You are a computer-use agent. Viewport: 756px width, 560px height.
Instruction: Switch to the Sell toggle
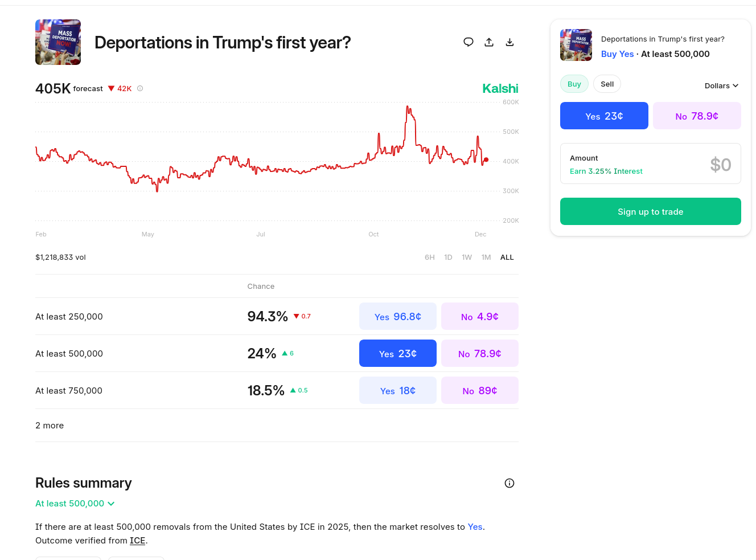(x=607, y=84)
